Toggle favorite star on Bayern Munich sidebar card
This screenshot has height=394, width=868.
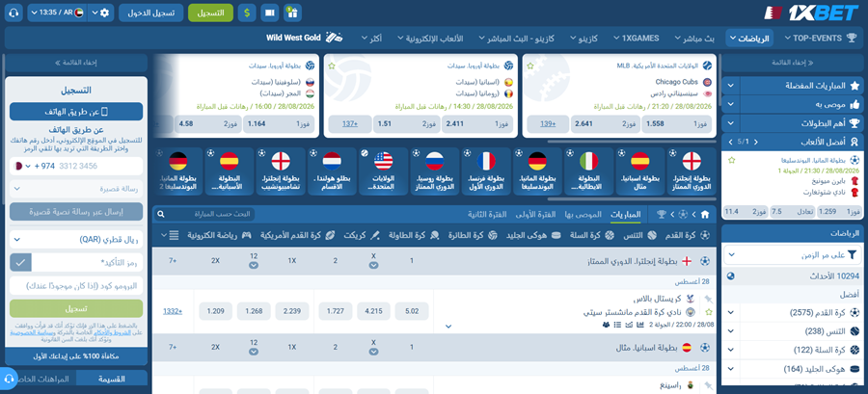pos(731,160)
